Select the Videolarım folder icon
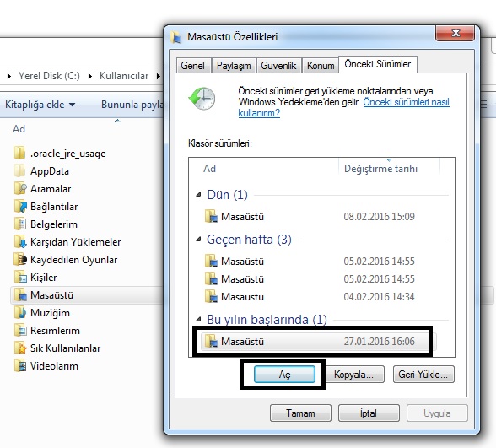Image resolution: width=496 pixels, height=448 pixels. pyautogui.click(x=20, y=366)
